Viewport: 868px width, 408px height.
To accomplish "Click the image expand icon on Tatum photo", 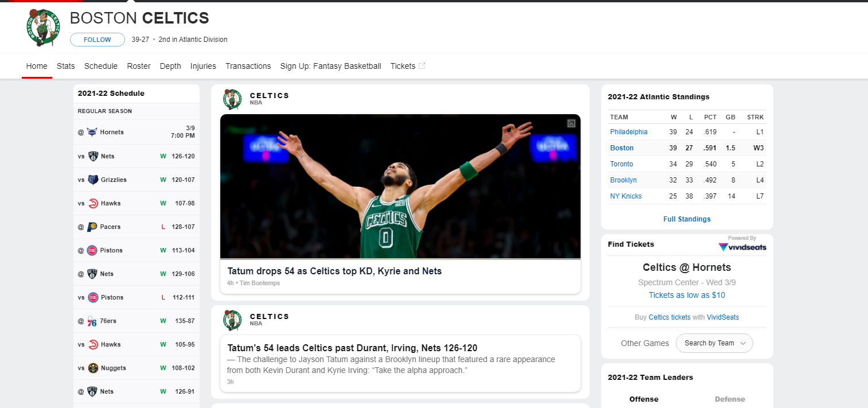I will pyautogui.click(x=571, y=123).
